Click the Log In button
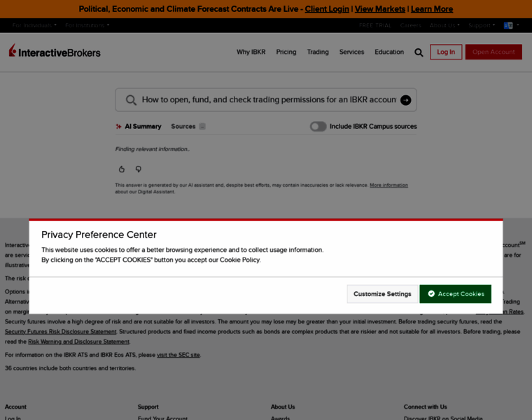Viewport: 532px width, 420px height. 446,52
